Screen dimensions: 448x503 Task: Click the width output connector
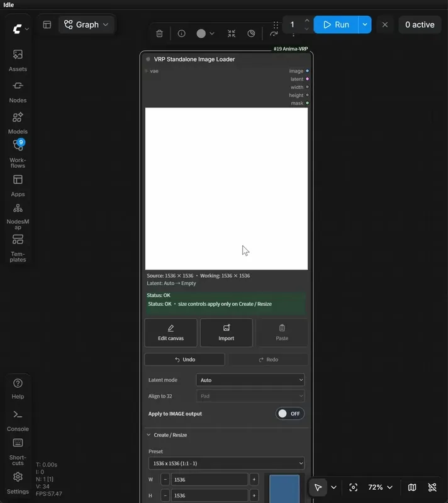[307, 87]
